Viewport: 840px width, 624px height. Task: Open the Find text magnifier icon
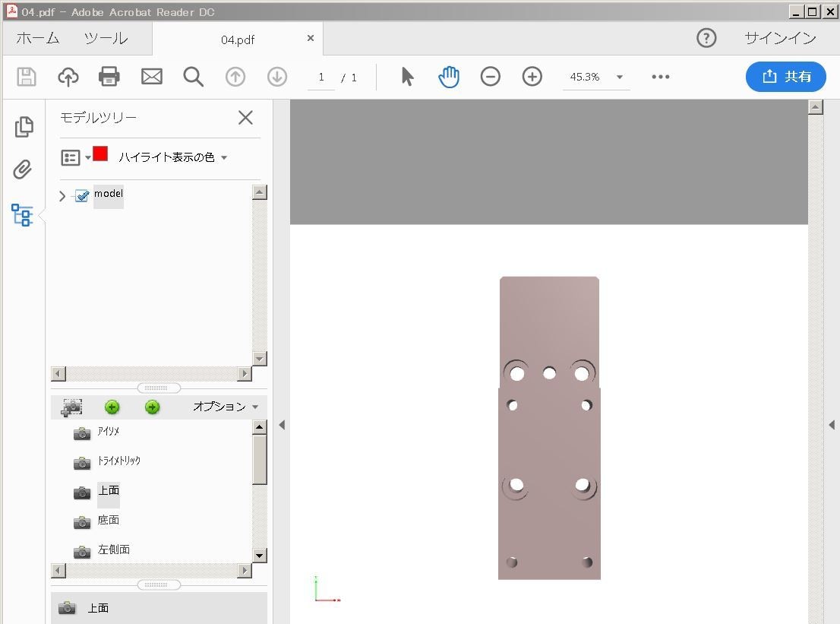coord(194,78)
